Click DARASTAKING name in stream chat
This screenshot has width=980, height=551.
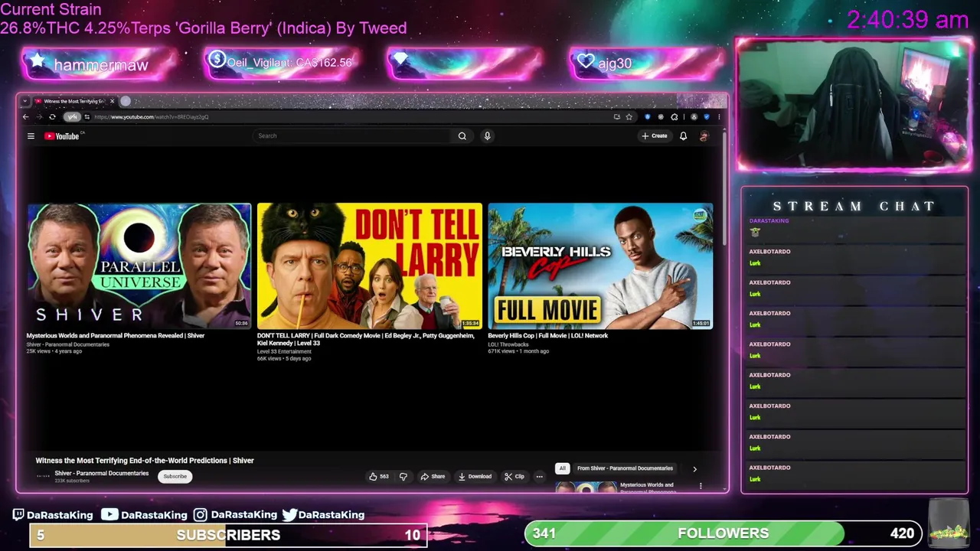pyautogui.click(x=769, y=220)
